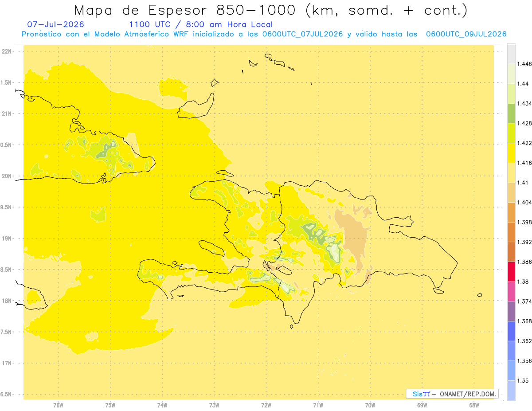The width and height of the screenshot is (532, 411).
Task: Click the 1.434 colorbar value
Action: (524, 103)
